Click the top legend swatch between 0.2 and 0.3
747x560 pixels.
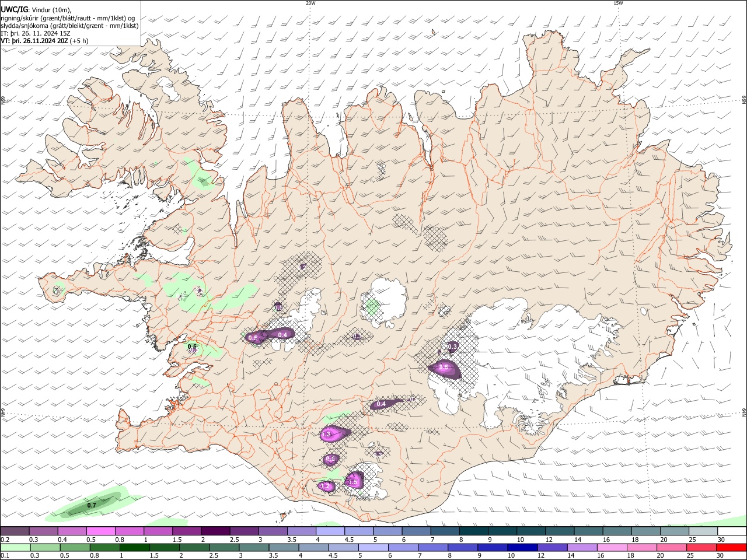click(x=15, y=531)
